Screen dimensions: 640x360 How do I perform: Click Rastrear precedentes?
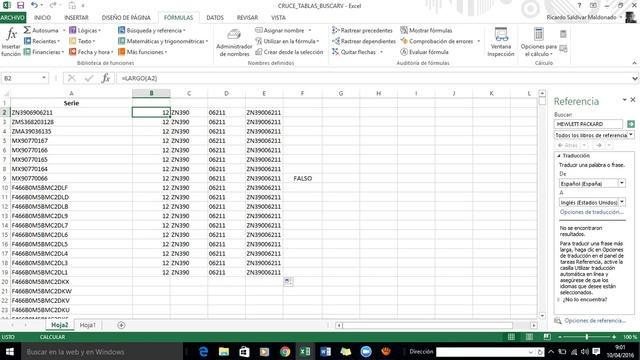click(362, 31)
